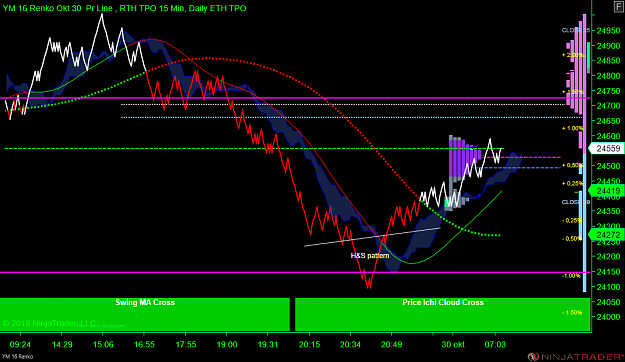Click the current price marker 24559

tap(607, 149)
